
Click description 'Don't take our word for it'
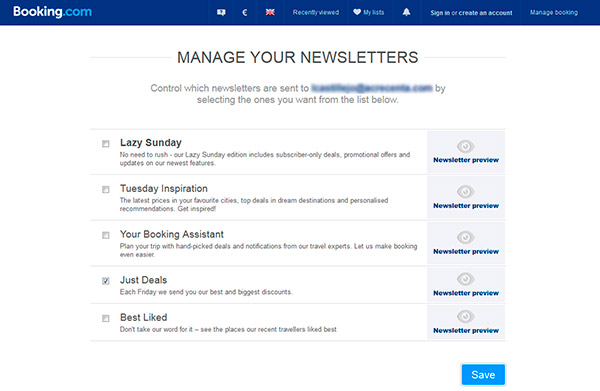point(228,329)
